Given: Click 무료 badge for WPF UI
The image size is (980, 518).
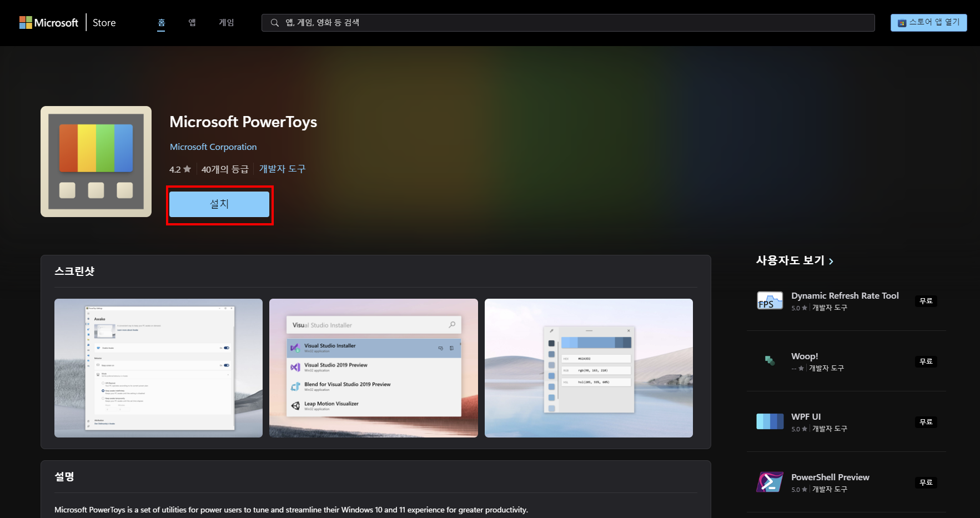Looking at the screenshot, I should point(926,422).
